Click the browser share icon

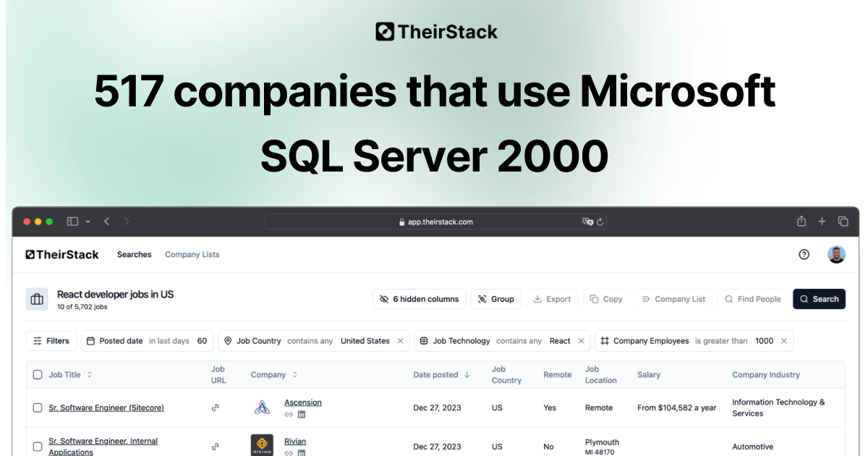[x=801, y=221]
